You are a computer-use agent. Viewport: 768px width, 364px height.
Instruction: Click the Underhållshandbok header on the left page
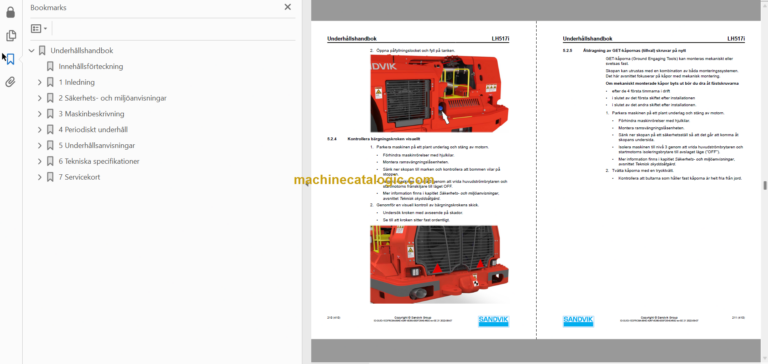[352, 39]
